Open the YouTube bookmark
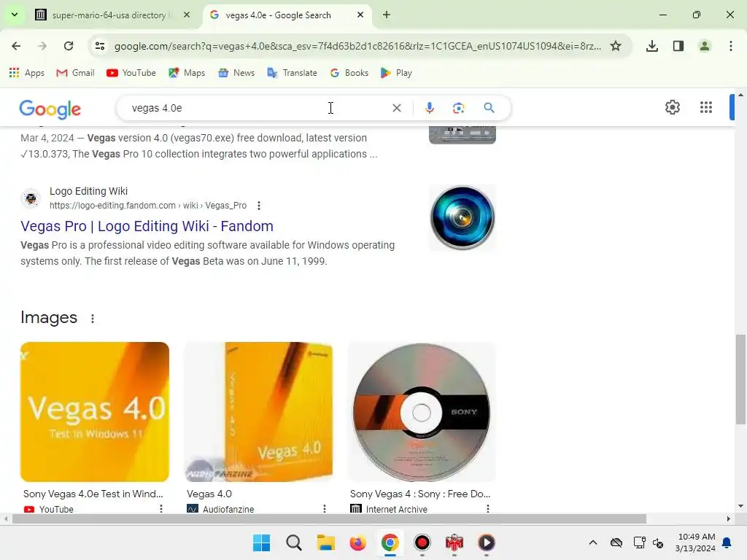The image size is (747, 560). click(131, 73)
